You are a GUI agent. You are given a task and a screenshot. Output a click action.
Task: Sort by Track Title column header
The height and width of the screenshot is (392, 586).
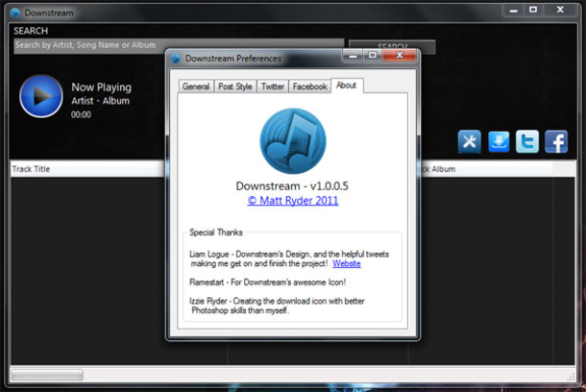click(x=87, y=169)
